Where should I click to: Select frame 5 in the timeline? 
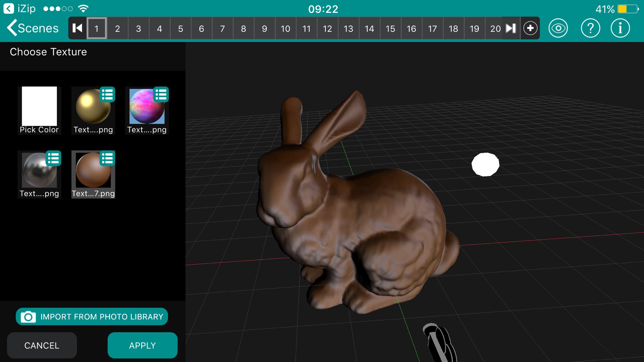tap(180, 28)
